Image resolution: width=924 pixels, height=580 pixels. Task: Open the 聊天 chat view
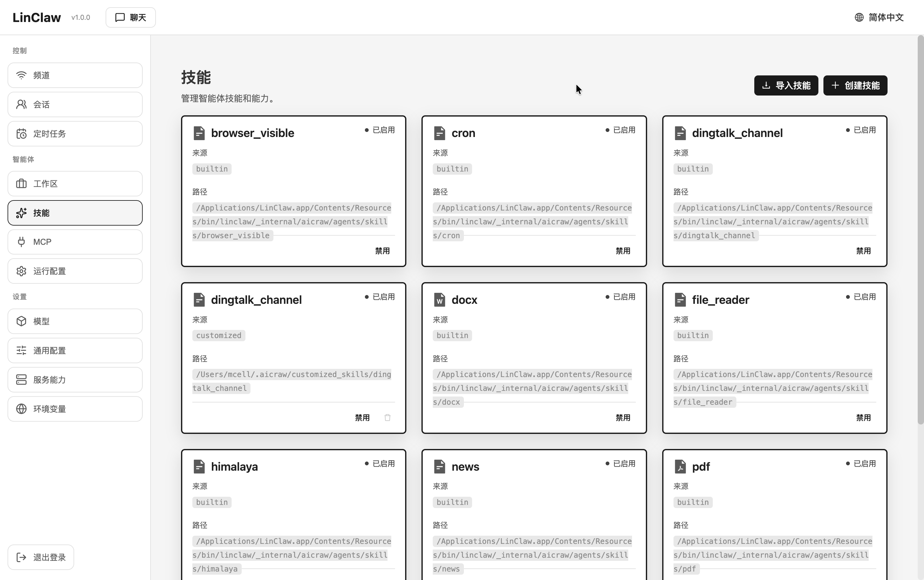(130, 17)
